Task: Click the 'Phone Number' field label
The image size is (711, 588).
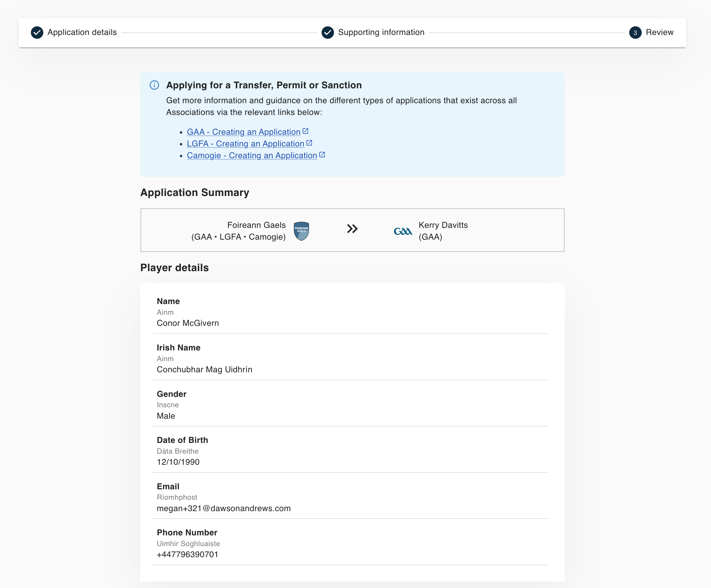Action: click(x=187, y=533)
